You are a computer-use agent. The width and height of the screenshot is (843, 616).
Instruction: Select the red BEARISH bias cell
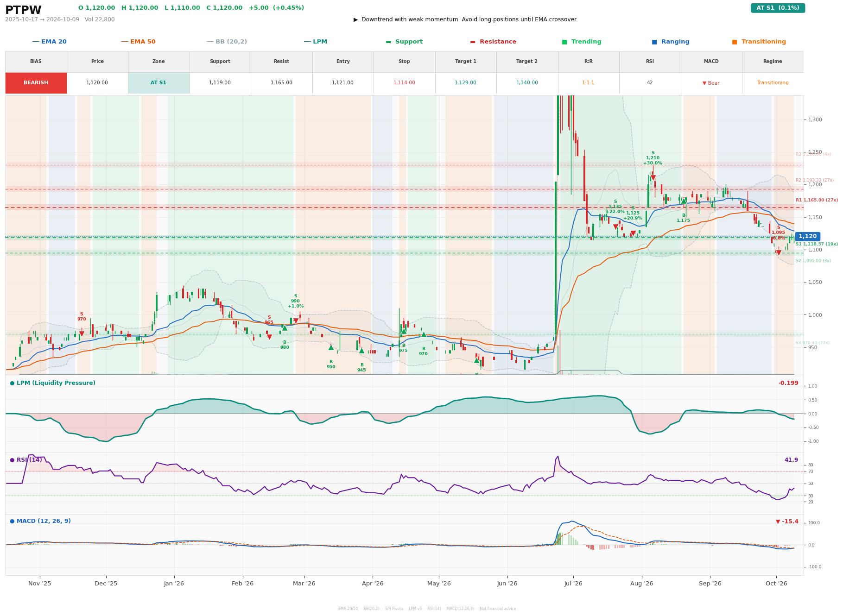[x=36, y=83]
